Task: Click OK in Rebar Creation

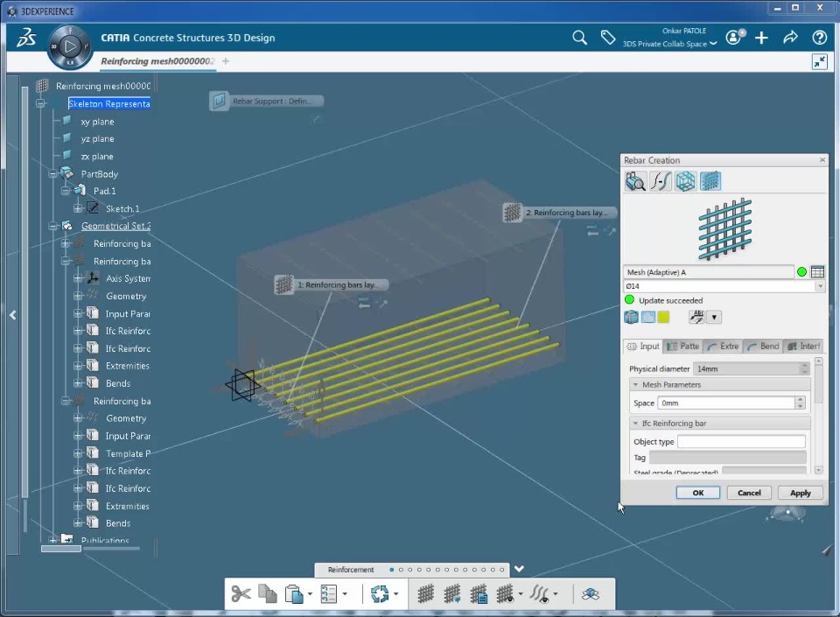Action: 698,493
